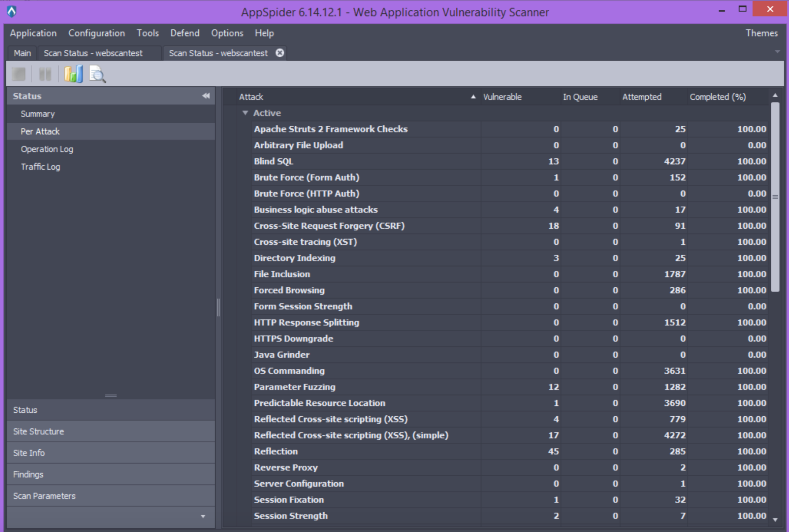Select the Arbitrary File Upload row
This screenshot has width=789, height=532.
pos(510,145)
